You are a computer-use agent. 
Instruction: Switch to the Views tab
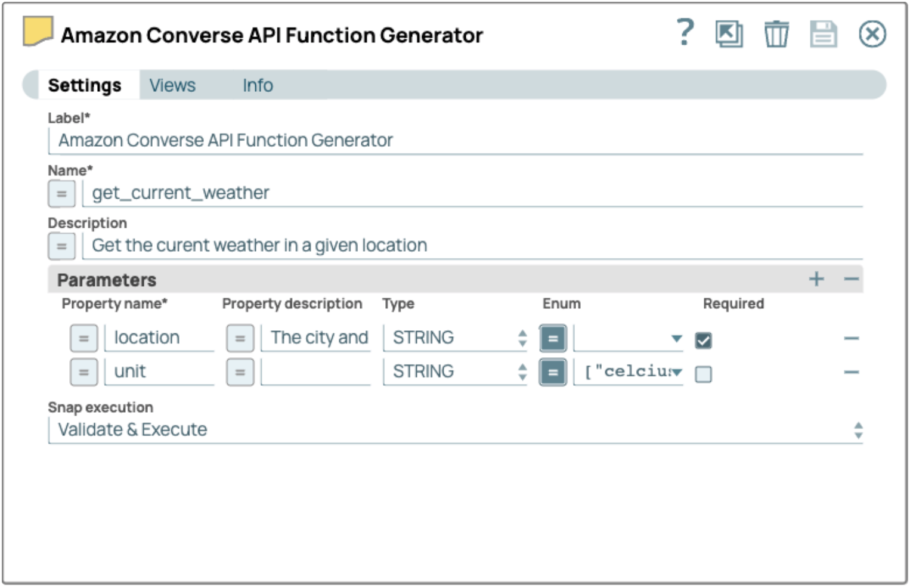(x=172, y=85)
